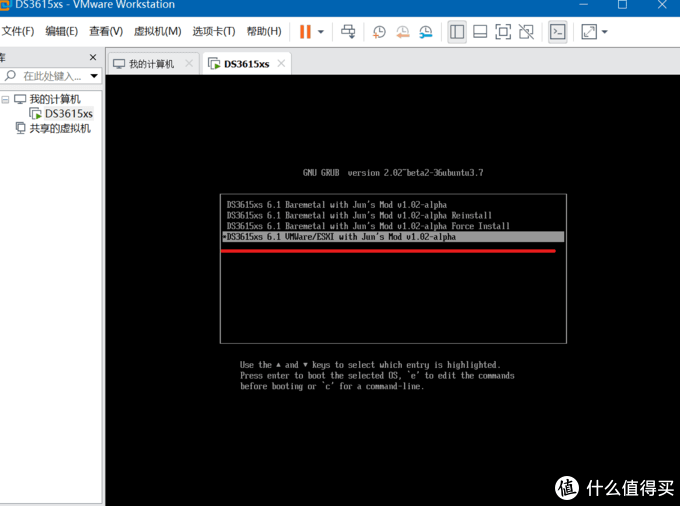Open the stretch display dropdown arrow

605,32
